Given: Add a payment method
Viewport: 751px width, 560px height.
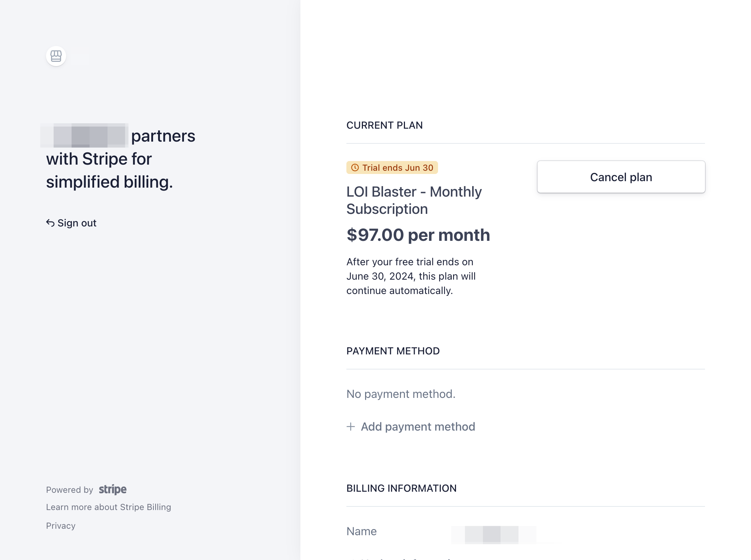Looking at the screenshot, I should tap(411, 427).
